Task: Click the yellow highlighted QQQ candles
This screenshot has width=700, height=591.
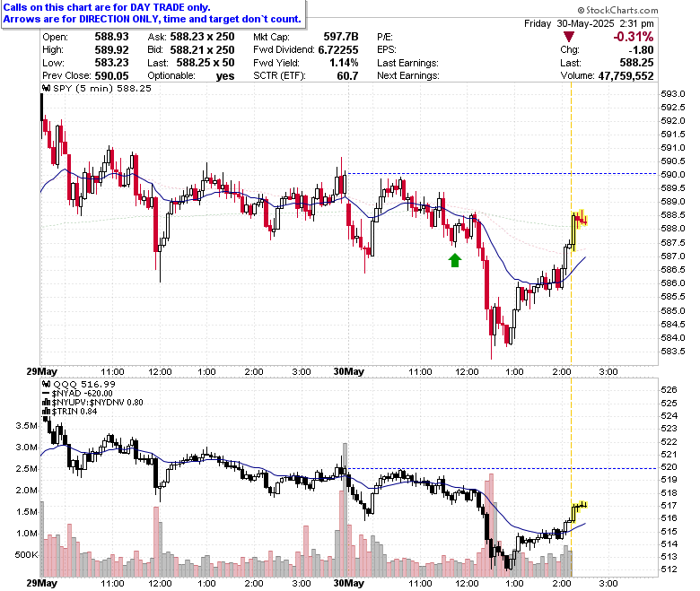Action: coord(579,511)
